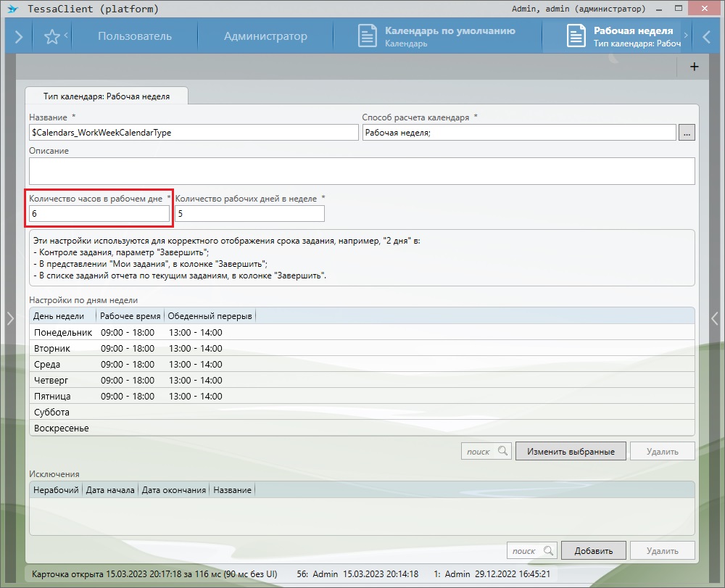Open the calendar calculation method selector button
Screen dimensions: 725x588
point(687,132)
